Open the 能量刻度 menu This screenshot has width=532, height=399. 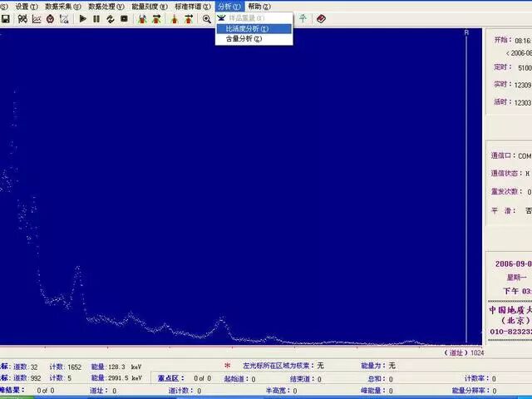coord(150,7)
